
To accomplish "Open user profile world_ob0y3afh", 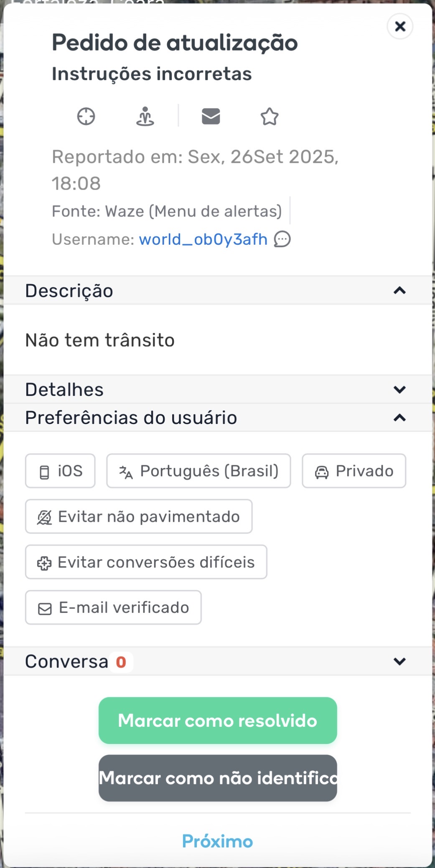I will (x=203, y=239).
